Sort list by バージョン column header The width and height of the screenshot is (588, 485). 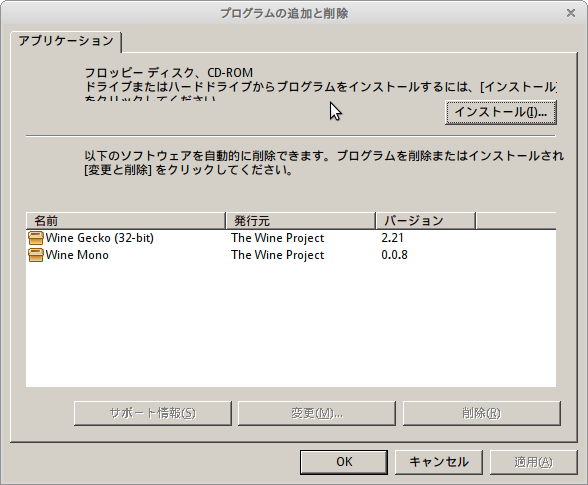[426, 221]
